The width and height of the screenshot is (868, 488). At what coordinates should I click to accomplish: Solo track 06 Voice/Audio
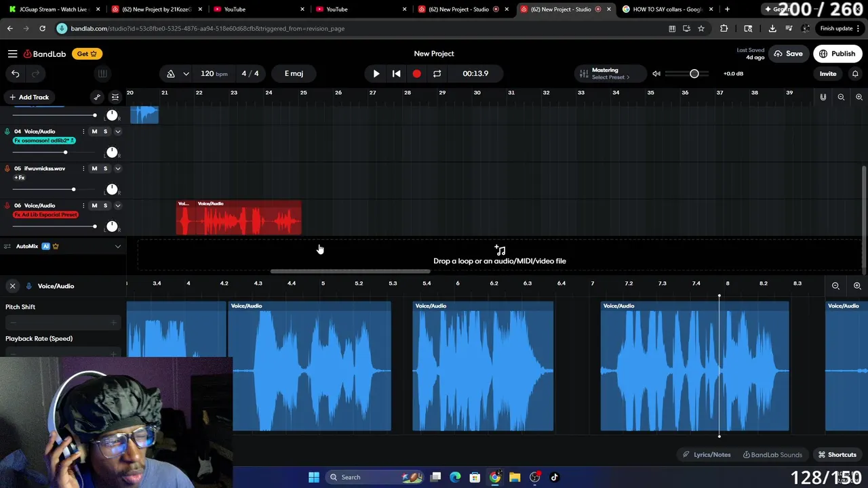(105, 205)
